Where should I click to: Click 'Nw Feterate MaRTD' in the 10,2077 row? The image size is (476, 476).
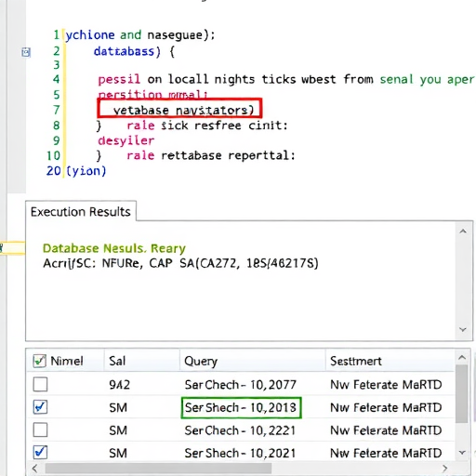click(x=386, y=385)
